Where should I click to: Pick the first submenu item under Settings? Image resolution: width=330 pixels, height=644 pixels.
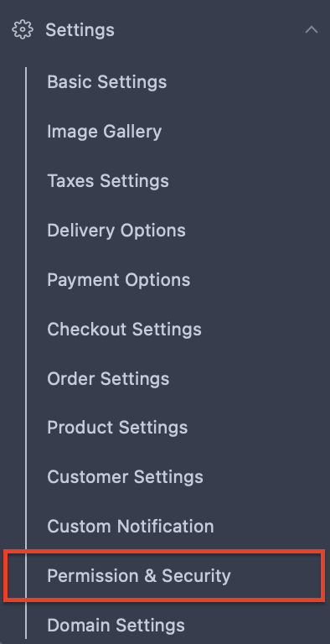pyautogui.click(x=106, y=82)
